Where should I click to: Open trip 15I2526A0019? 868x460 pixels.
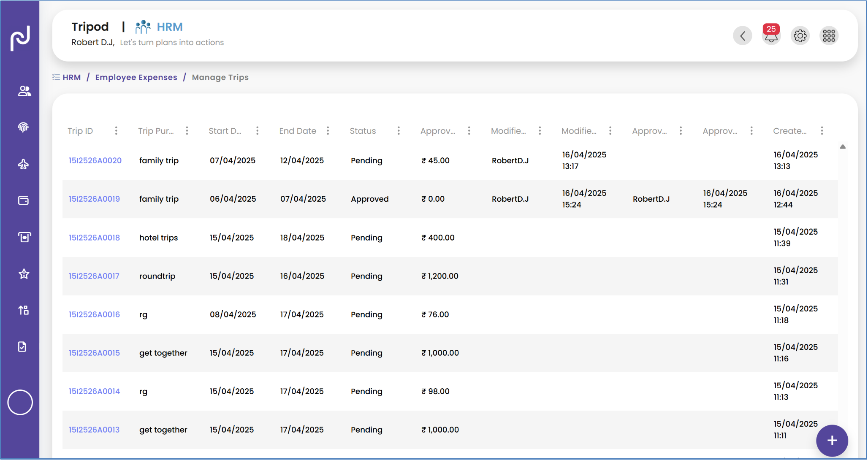(x=94, y=199)
